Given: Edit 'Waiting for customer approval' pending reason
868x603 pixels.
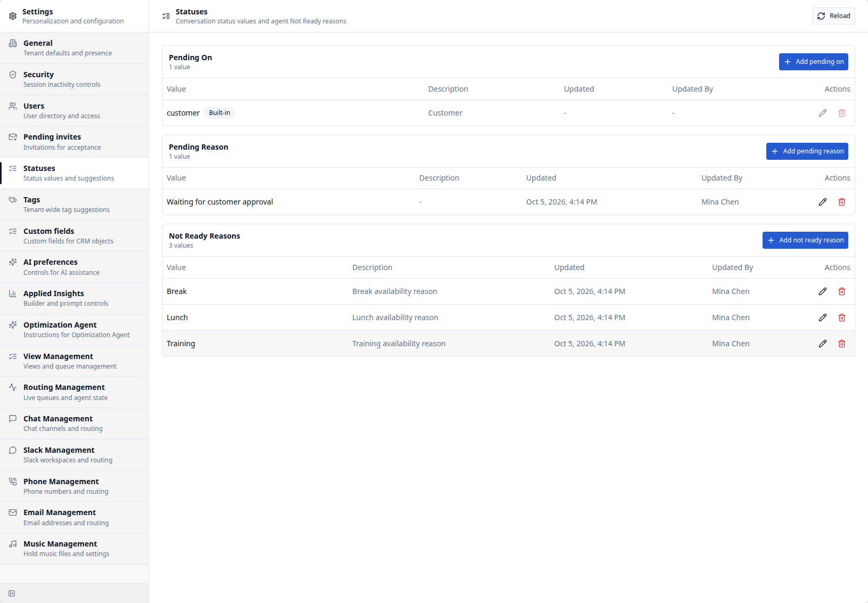Looking at the screenshot, I should 823,202.
